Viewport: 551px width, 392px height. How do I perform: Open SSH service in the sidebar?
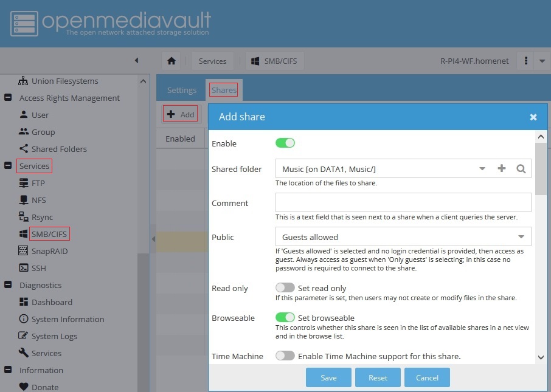(38, 268)
